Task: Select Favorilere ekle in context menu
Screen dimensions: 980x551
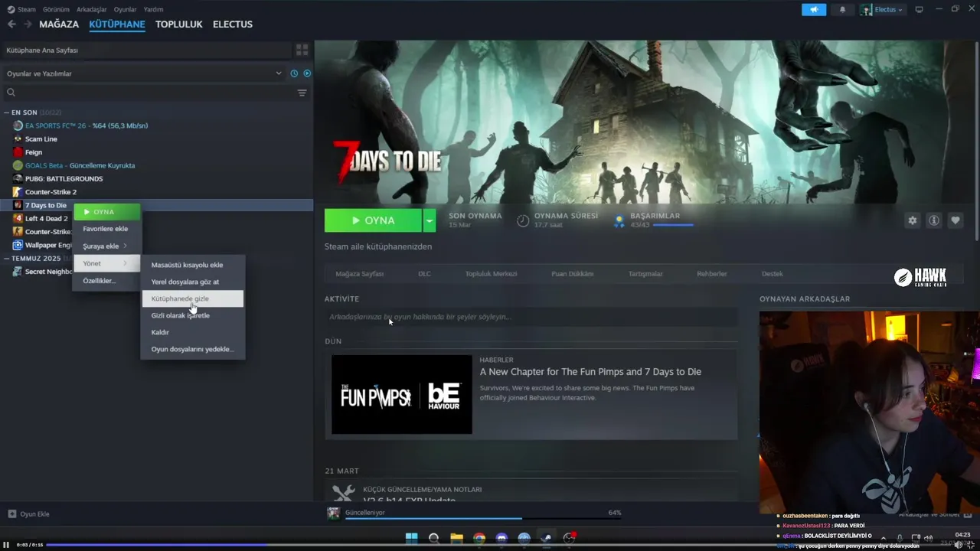Action: coord(107,229)
